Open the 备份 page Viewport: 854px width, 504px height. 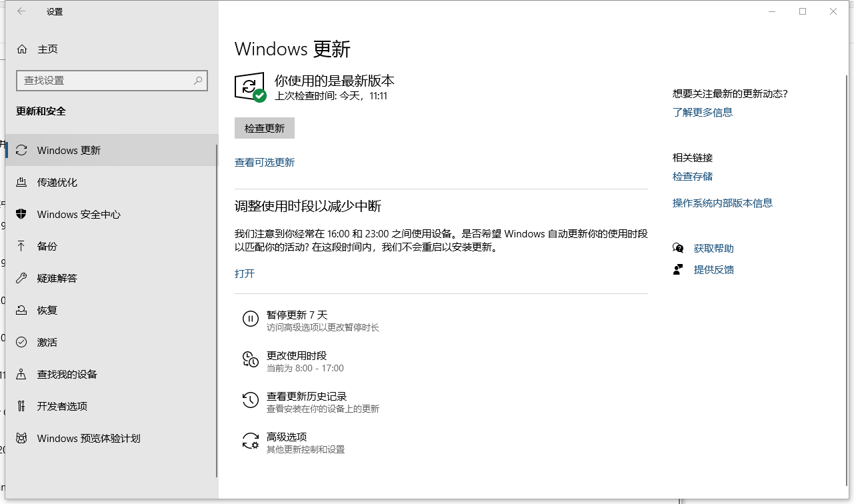click(111, 246)
